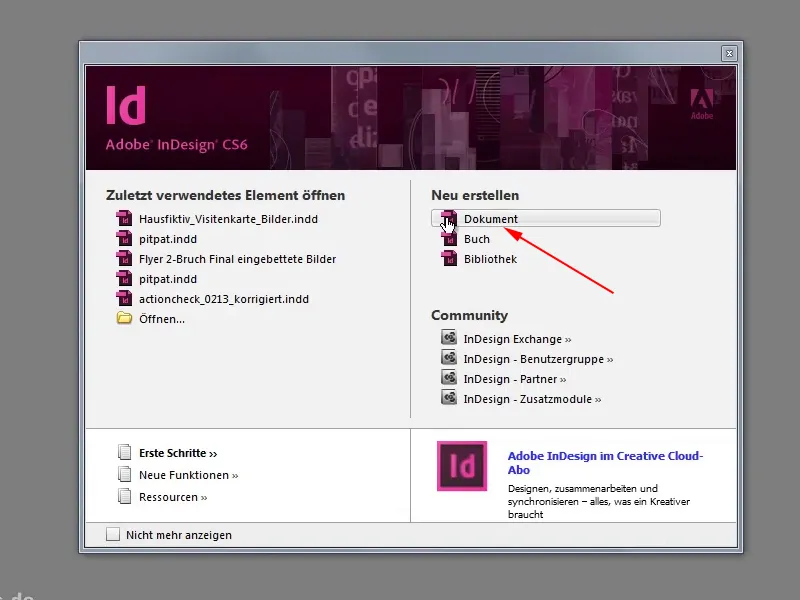The width and height of the screenshot is (800, 600).
Task: Create a new Bibliothek
Action: pos(490,259)
